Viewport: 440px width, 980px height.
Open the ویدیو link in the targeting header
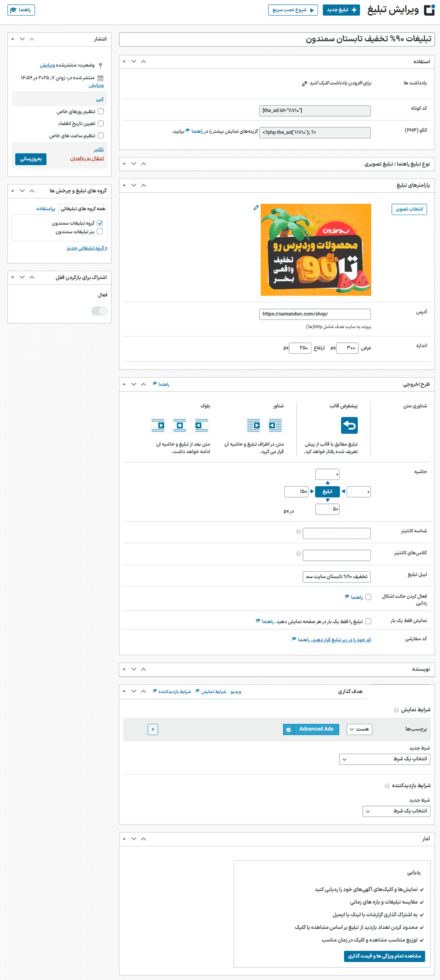236,692
